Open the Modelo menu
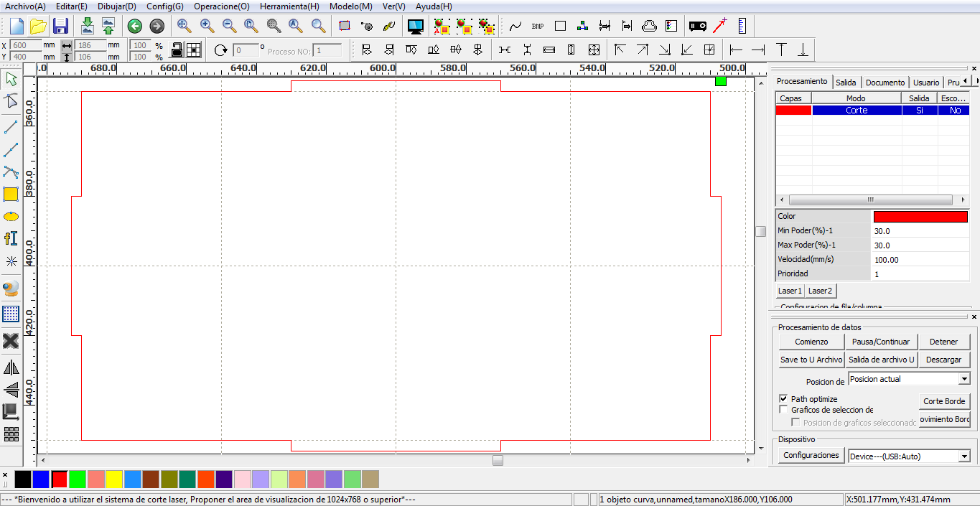This screenshot has width=980, height=506. [350, 6]
